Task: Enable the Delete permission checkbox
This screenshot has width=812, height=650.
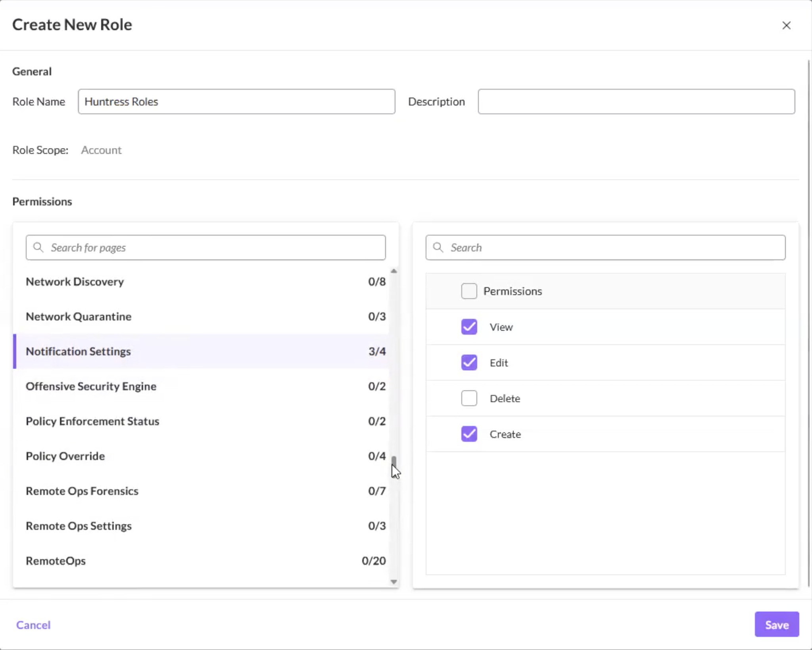Action: pos(469,398)
